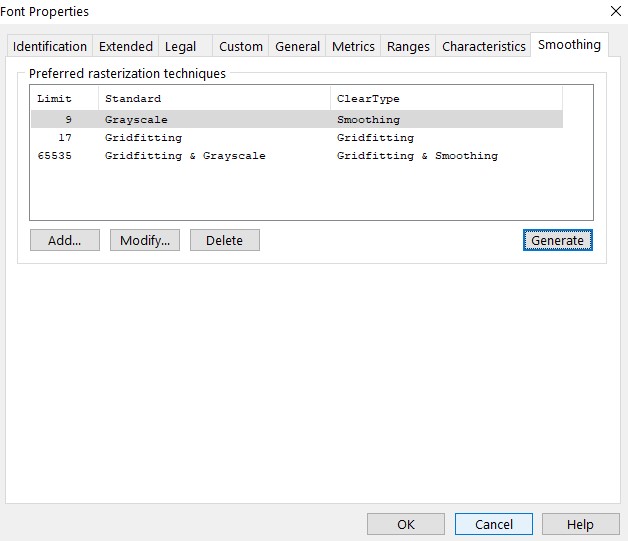Cancel the Font Properties dialog
Image resolution: width=628 pixels, height=541 pixels.
point(493,524)
